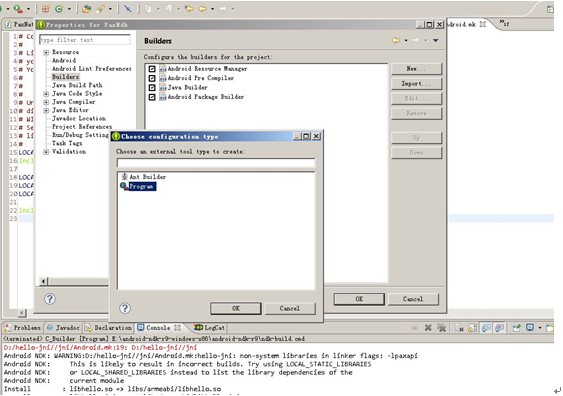Switch to the Problems tab

23,327
